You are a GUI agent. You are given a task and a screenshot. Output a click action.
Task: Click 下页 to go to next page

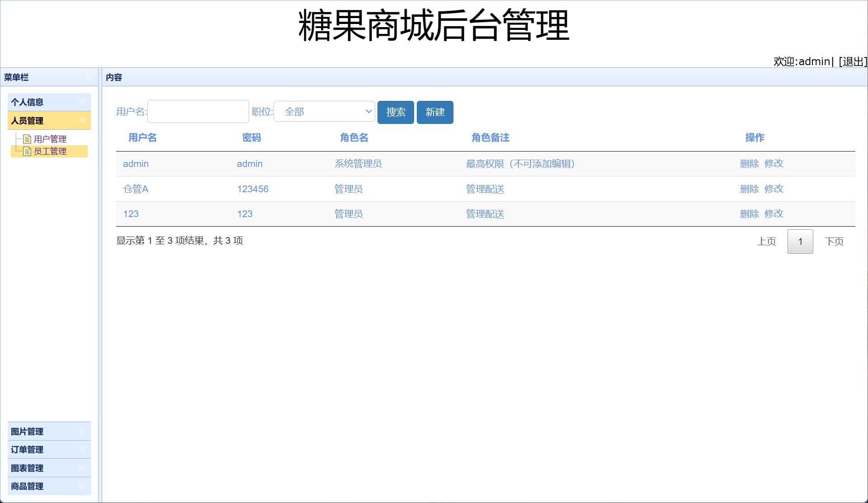pyautogui.click(x=835, y=241)
